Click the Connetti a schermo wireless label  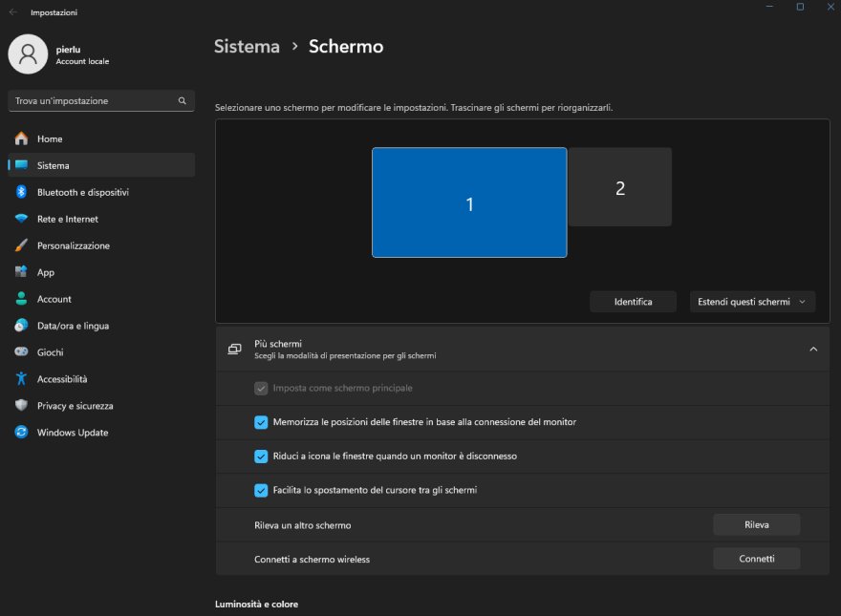coord(313,559)
